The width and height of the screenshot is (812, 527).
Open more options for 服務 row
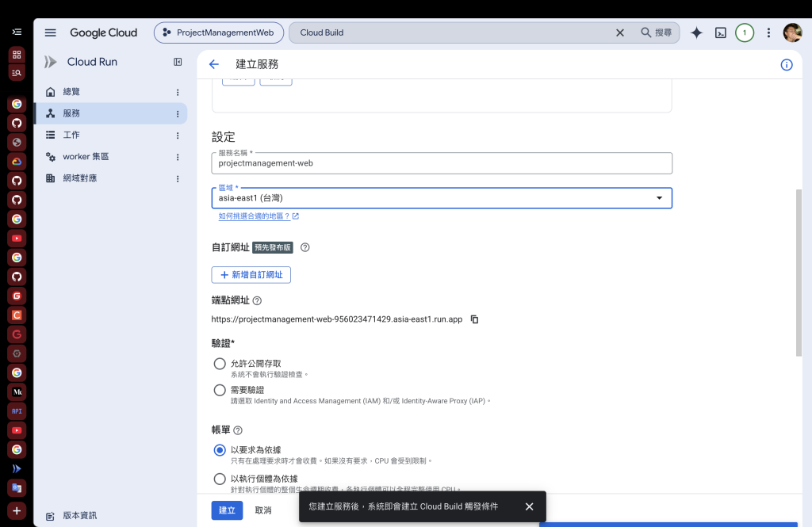click(x=178, y=114)
